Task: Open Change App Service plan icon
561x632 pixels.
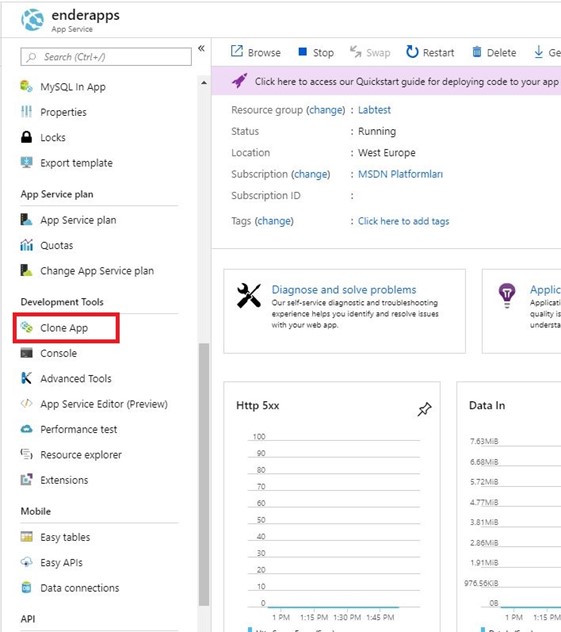Action: point(27,270)
